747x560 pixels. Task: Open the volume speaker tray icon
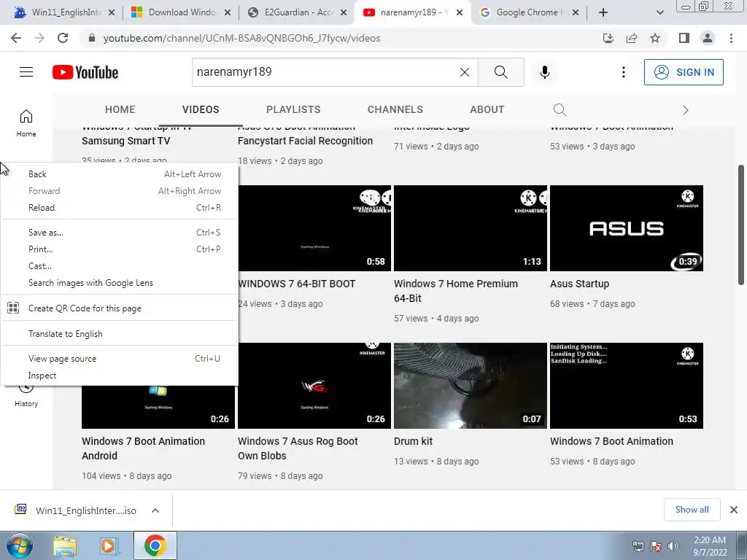[x=673, y=546]
